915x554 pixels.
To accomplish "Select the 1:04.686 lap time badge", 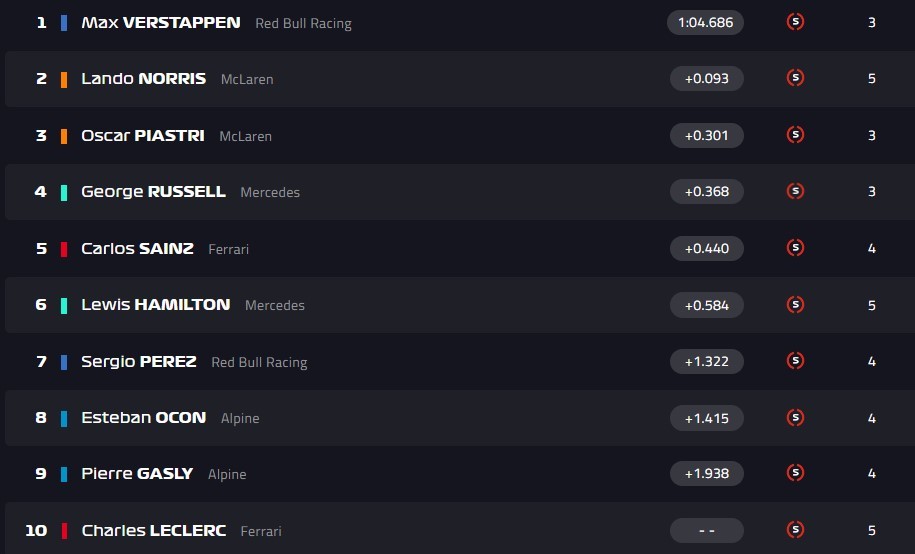I will click(x=705, y=22).
